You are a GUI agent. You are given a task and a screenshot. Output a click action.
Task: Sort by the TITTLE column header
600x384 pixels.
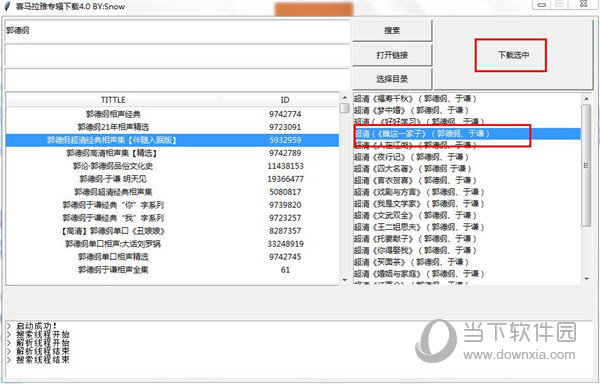click(x=113, y=100)
